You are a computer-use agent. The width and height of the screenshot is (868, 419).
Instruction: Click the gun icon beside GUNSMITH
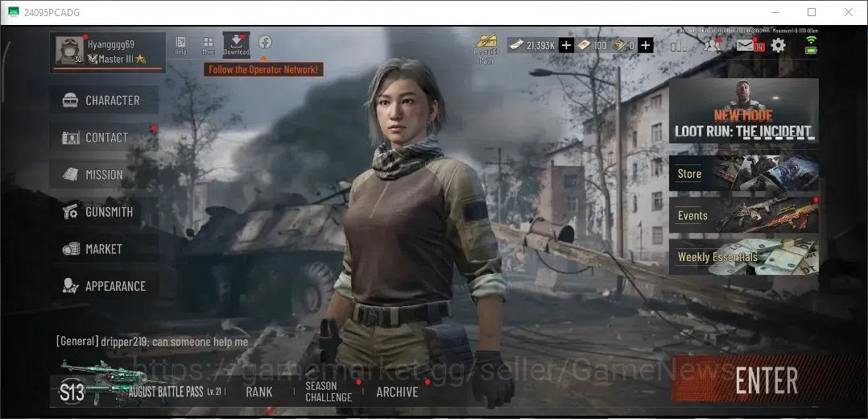pos(70,212)
